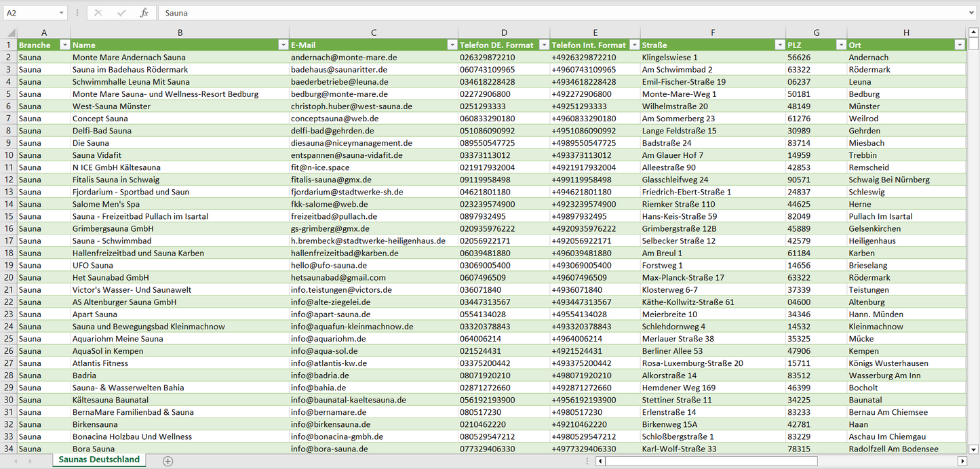Click the previous sheet navigation arrow
This screenshot has height=469, width=980.
(15, 461)
